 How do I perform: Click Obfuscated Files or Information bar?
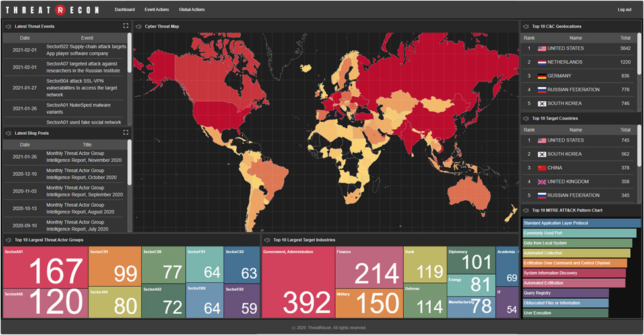coord(565,303)
